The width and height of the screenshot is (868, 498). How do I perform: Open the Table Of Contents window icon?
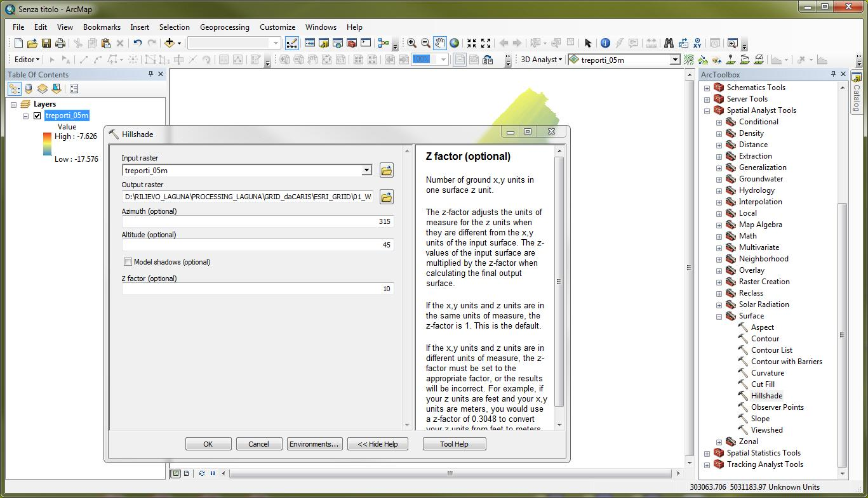coord(310,43)
